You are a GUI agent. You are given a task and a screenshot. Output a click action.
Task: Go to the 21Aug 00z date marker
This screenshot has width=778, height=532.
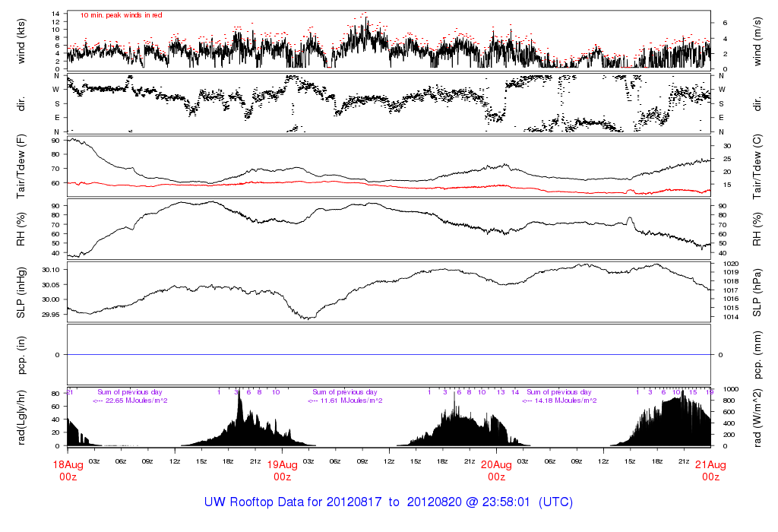pyautogui.click(x=710, y=470)
